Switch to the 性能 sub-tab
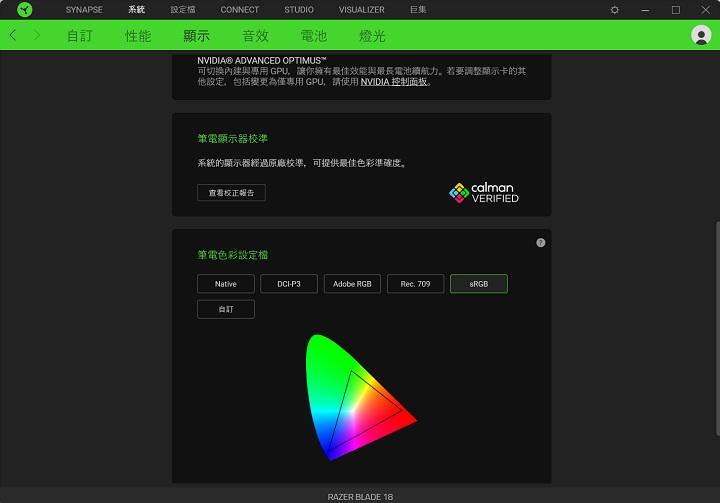 (x=138, y=36)
